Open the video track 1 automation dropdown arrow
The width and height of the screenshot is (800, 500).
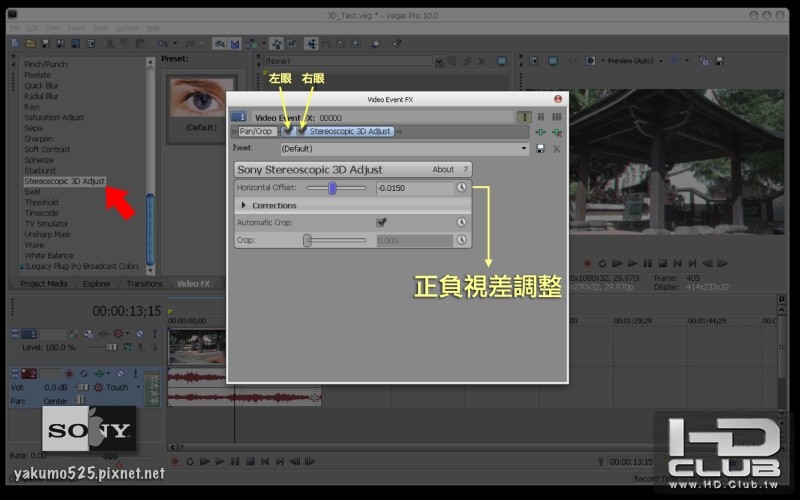[x=128, y=334]
